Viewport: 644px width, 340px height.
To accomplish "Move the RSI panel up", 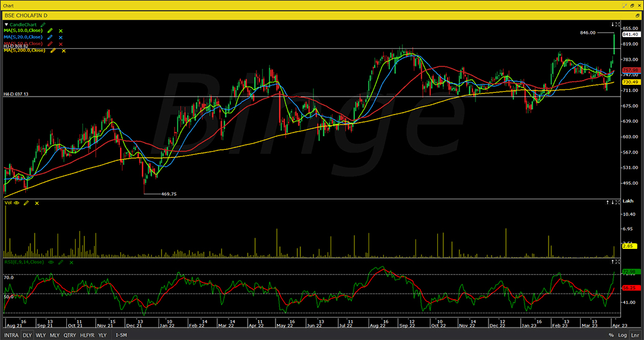I will (x=612, y=261).
